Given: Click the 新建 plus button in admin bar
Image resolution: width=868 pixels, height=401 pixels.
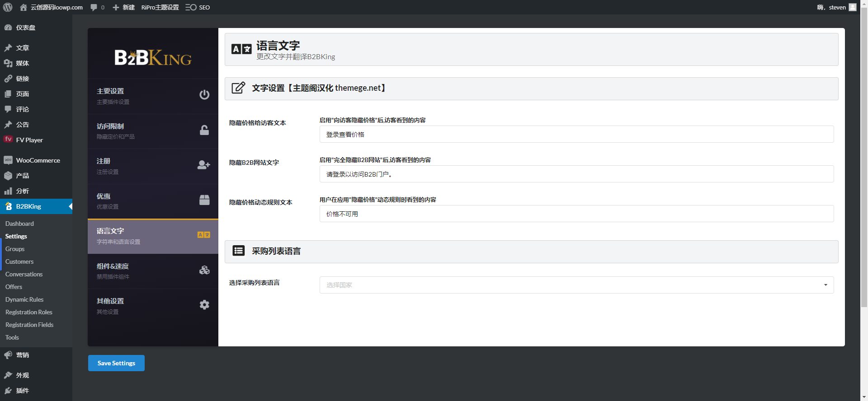Looking at the screenshot, I should pos(123,7).
